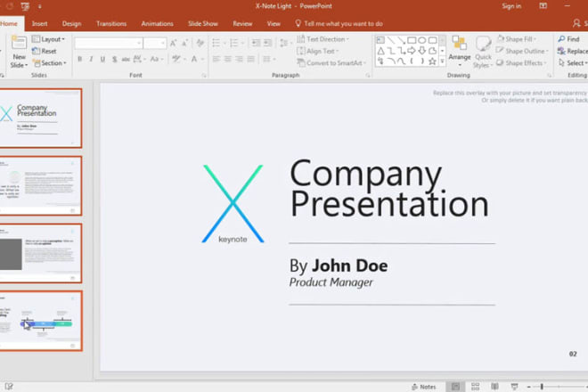Select the right arrow shape

point(412,51)
